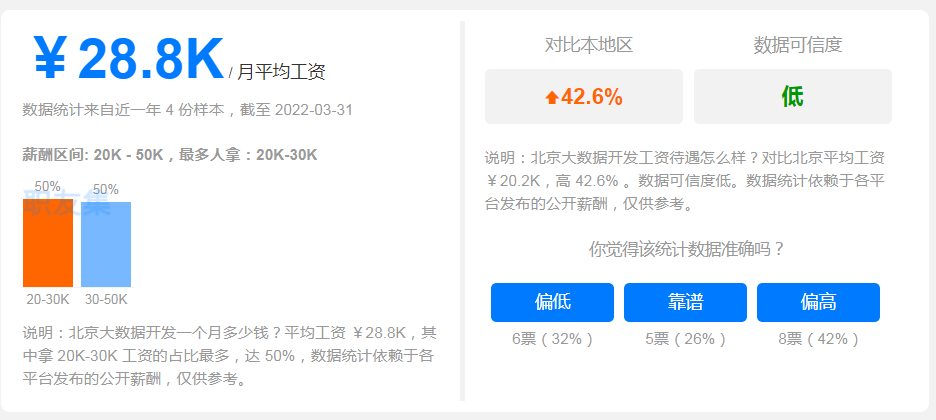Click the ¥28.8K average salary figure
936x420 pixels.
(128, 58)
